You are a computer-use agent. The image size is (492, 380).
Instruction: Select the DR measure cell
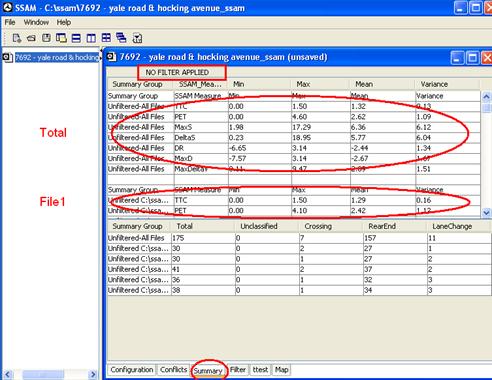coord(201,148)
